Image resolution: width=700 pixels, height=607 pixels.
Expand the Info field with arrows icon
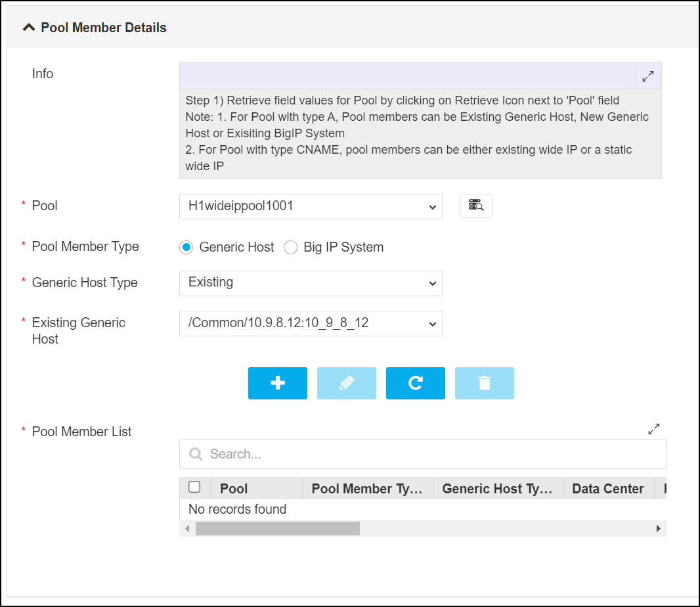(647, 76)
